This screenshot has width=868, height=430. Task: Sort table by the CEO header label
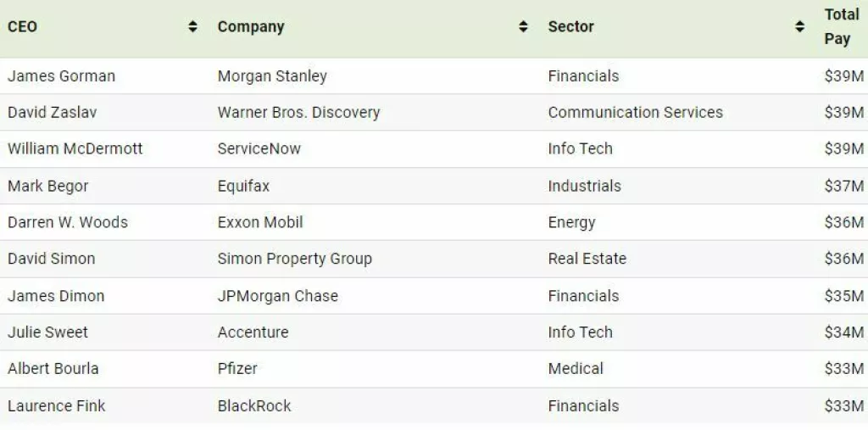23,27
